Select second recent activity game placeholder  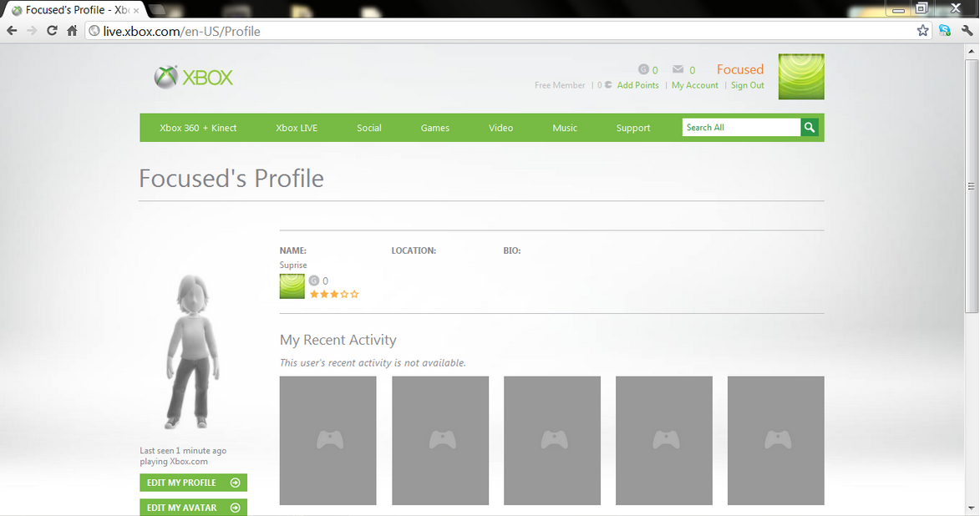click(x=440, y=440)
